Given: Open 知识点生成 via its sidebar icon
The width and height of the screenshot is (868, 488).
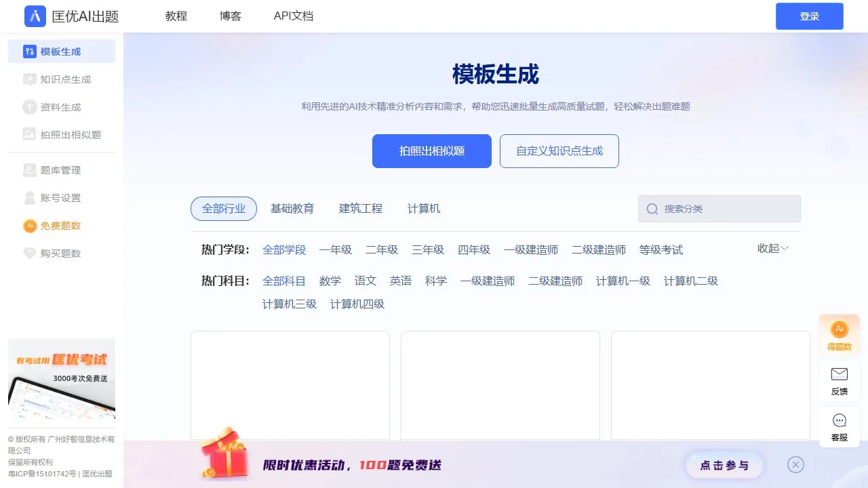Looking at the screenshot, I should (x=29, y=79).
